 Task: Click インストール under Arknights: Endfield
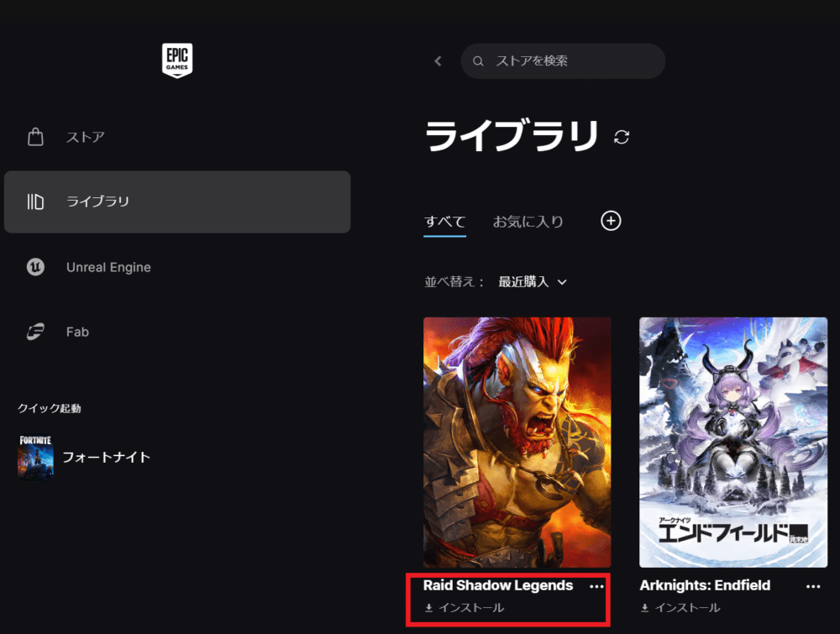687,608
